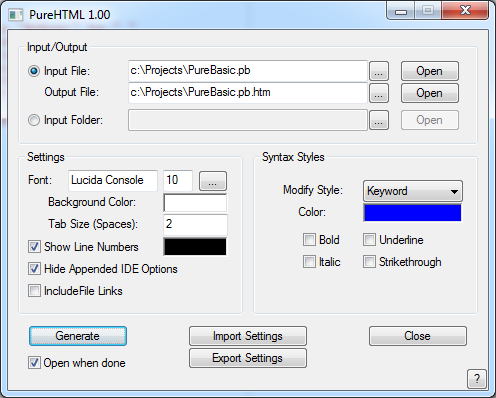Close the window with the red X
The height and width of the screenshot is (398, 496).
[x=465, y=11]
